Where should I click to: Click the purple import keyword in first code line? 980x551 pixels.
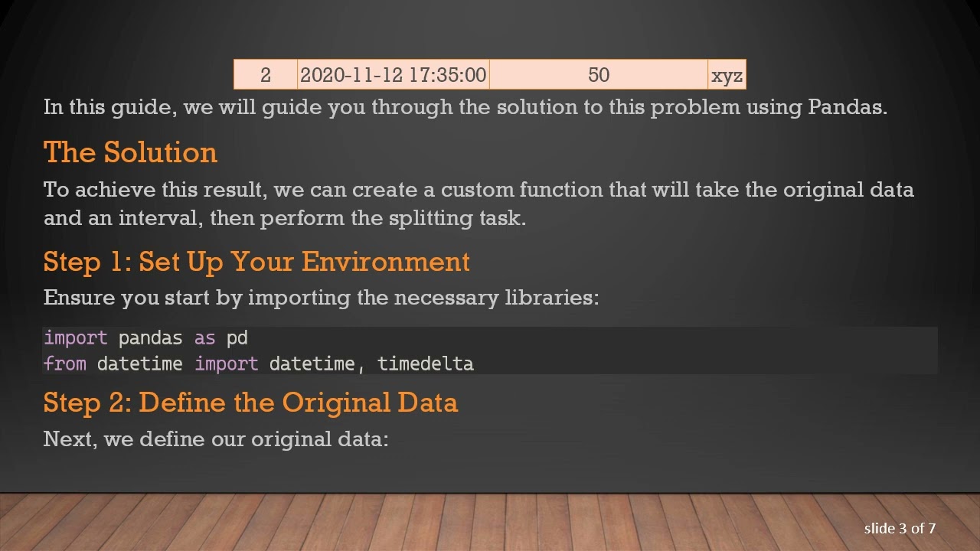coord(75,338)
